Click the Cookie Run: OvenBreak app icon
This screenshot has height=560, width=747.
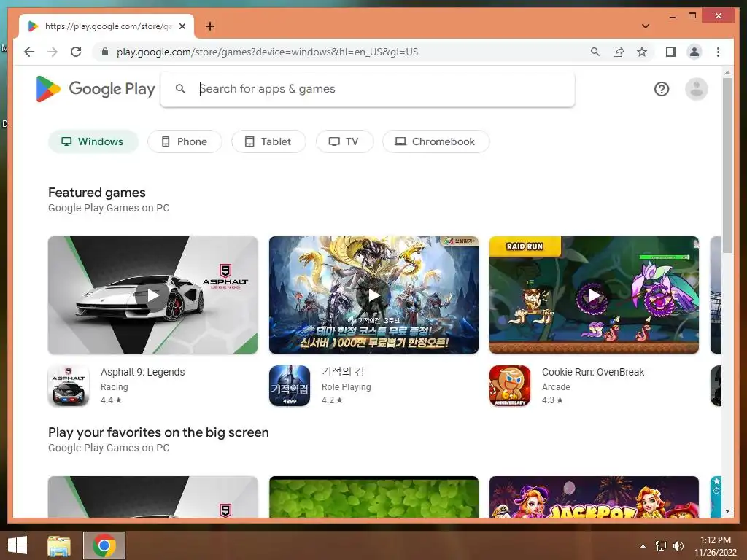point(510,386)
